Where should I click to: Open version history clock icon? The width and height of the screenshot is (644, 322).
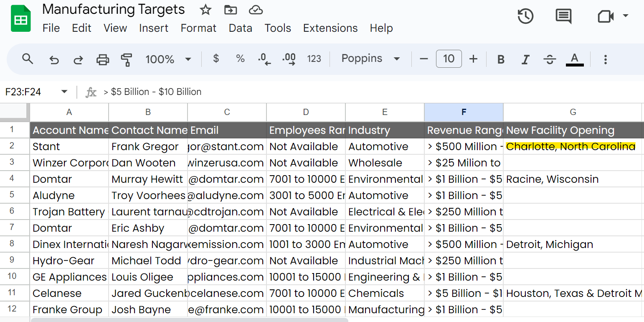(x=525, y=17)
